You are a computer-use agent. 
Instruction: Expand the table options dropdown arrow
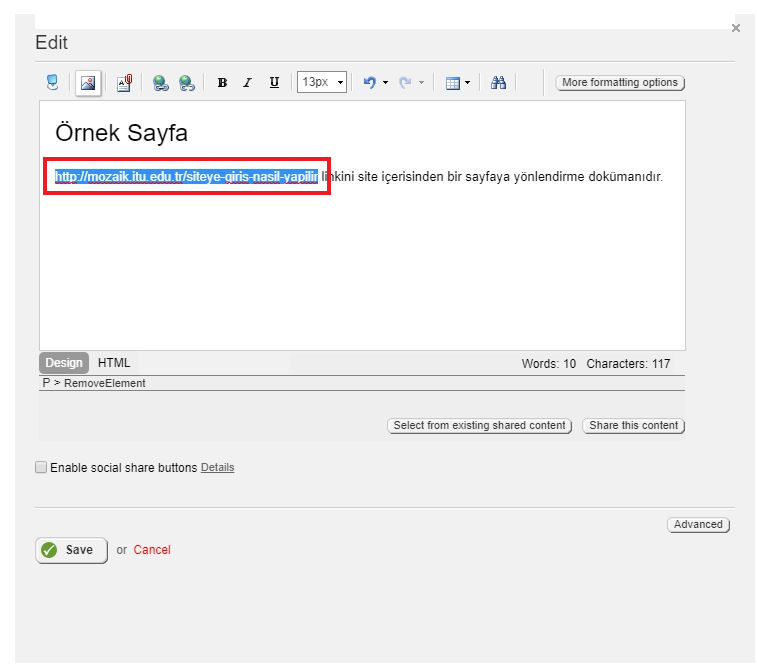coord(467,83)
